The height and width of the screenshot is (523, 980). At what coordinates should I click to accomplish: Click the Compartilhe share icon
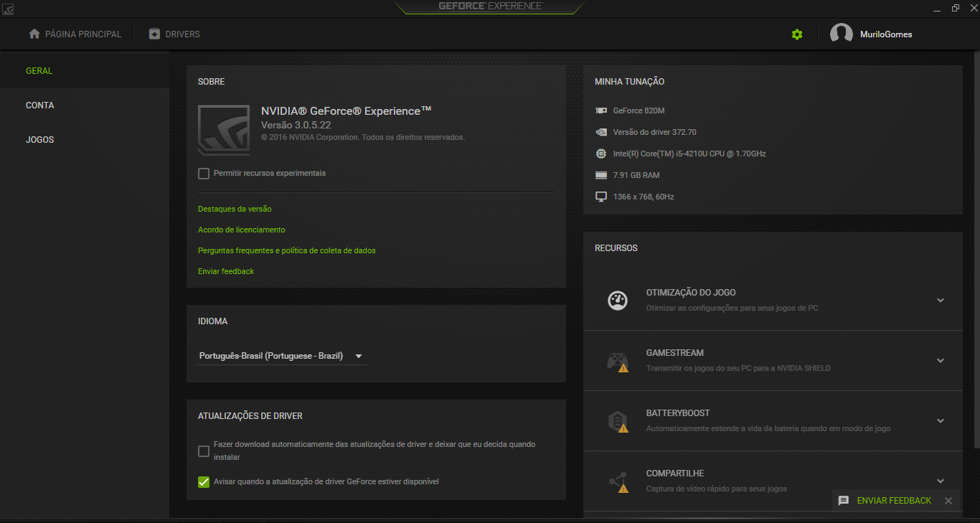click(x=618, y=481)
